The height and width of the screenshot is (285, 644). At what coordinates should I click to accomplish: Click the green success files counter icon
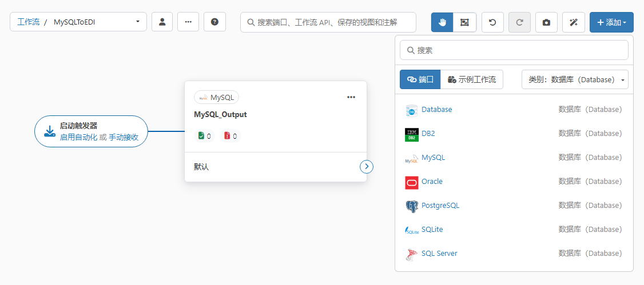pos(201,136)
